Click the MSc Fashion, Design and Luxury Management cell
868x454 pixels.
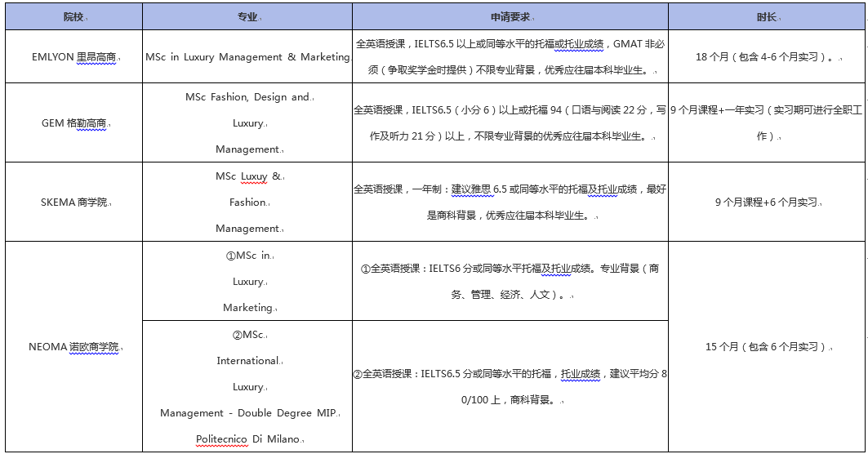coord(247,122)
